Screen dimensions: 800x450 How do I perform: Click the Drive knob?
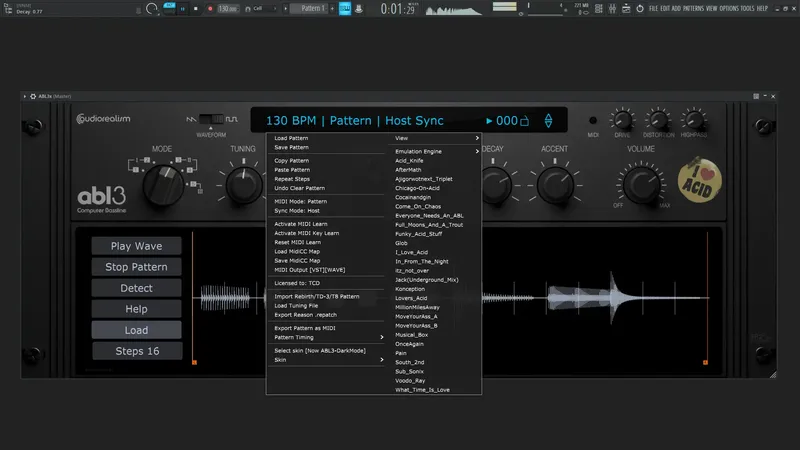(x=623, y=119)
